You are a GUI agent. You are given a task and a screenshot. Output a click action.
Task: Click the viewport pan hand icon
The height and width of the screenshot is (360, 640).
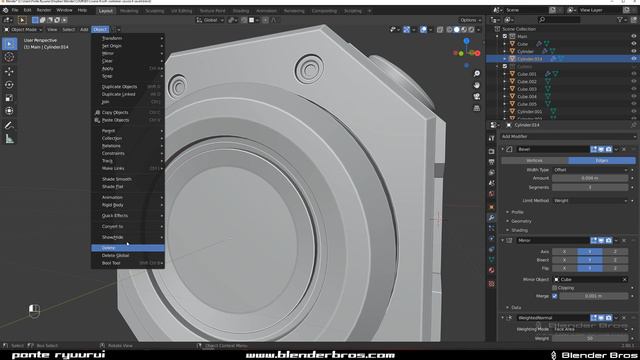476,85
